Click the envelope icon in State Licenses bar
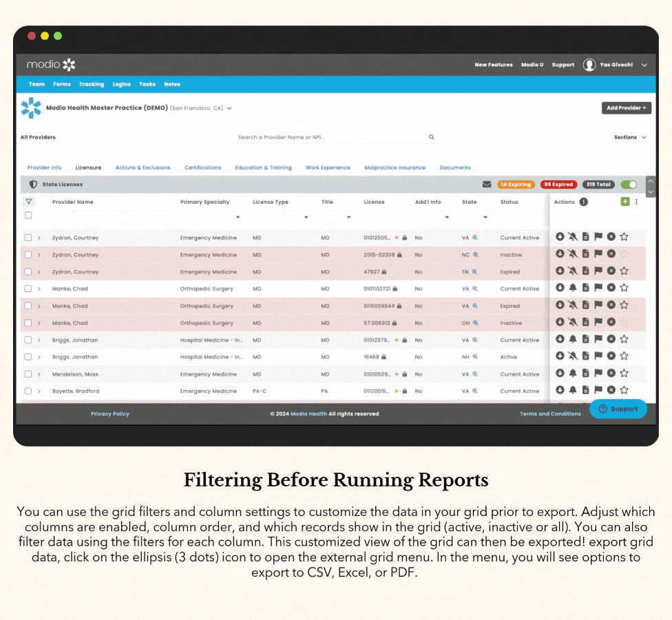The width and height of the screenshot is (672, 620). (x=486, y=185)
